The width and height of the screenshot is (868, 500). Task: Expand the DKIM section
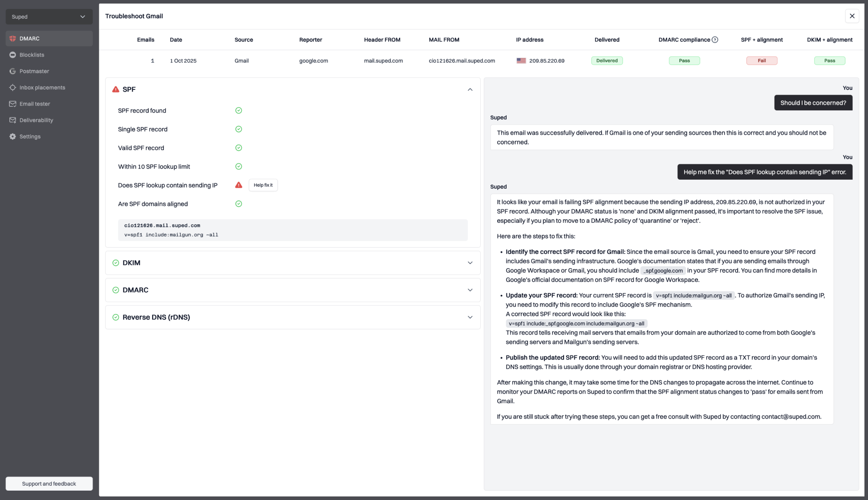coord(470,263)
